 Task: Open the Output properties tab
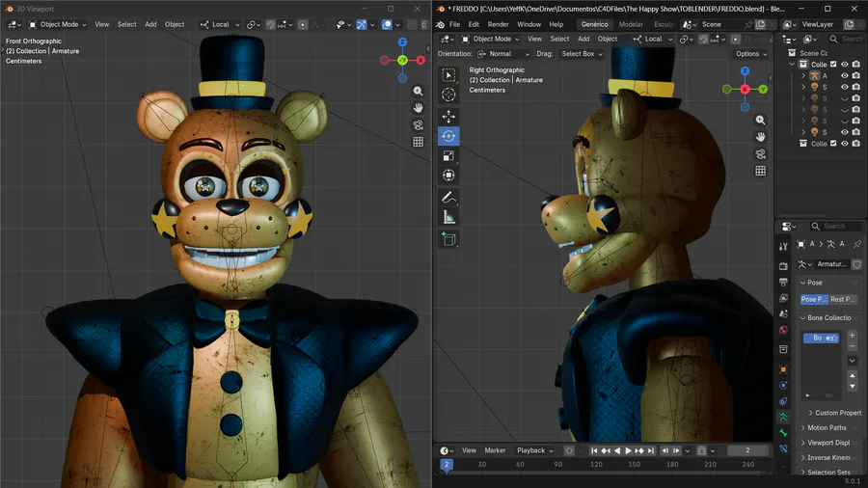[783, 283]
